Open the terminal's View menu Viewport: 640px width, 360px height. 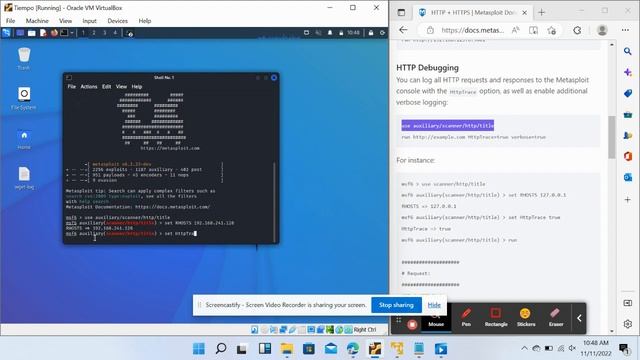point(121,87)
